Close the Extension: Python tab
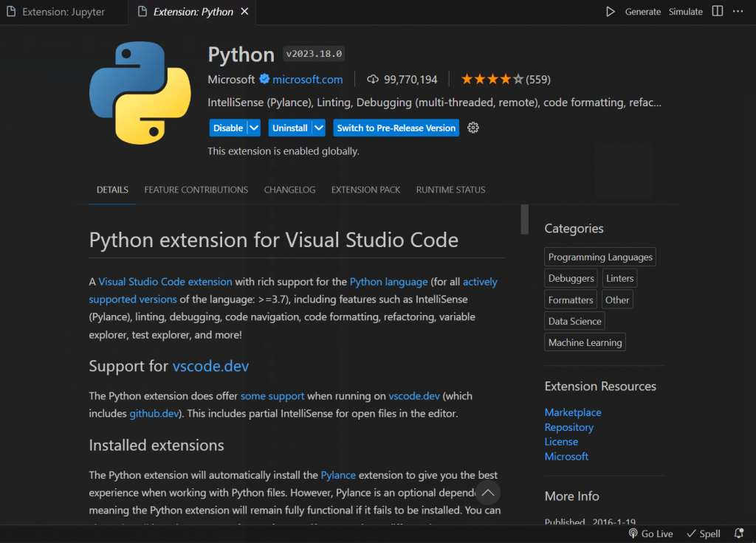The width and height of the screenshot is (756, 543). 245,12
